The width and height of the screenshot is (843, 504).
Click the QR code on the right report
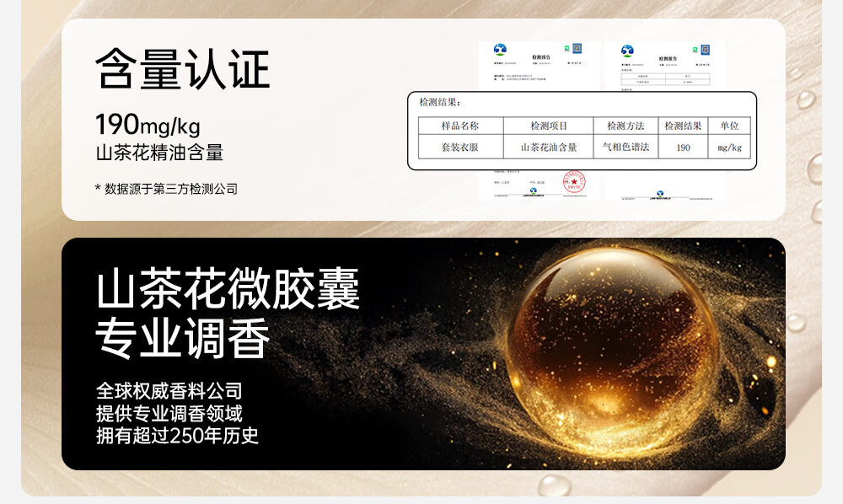point(705,49)
